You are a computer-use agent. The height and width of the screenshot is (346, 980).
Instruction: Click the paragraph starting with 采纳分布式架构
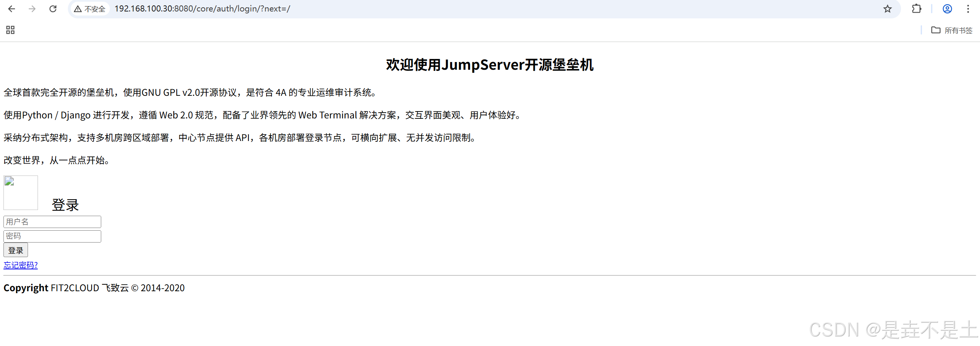pos(240,138)
